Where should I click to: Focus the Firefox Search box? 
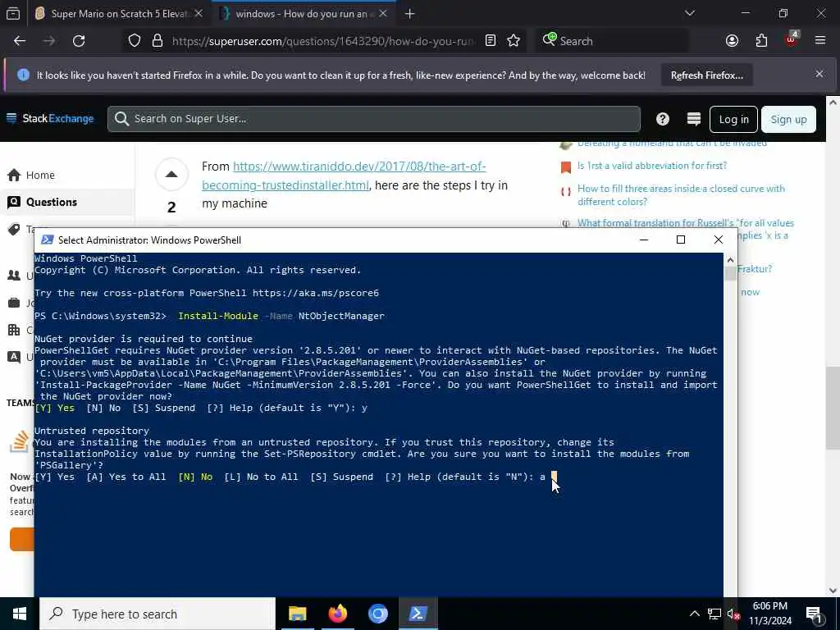(612, 41)
